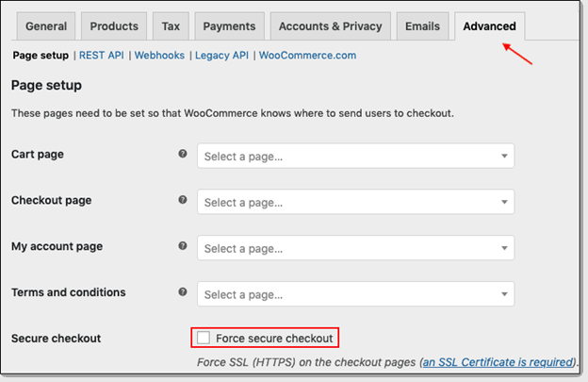
Task: Open the Products tab
Action: (x=113, y=26)
